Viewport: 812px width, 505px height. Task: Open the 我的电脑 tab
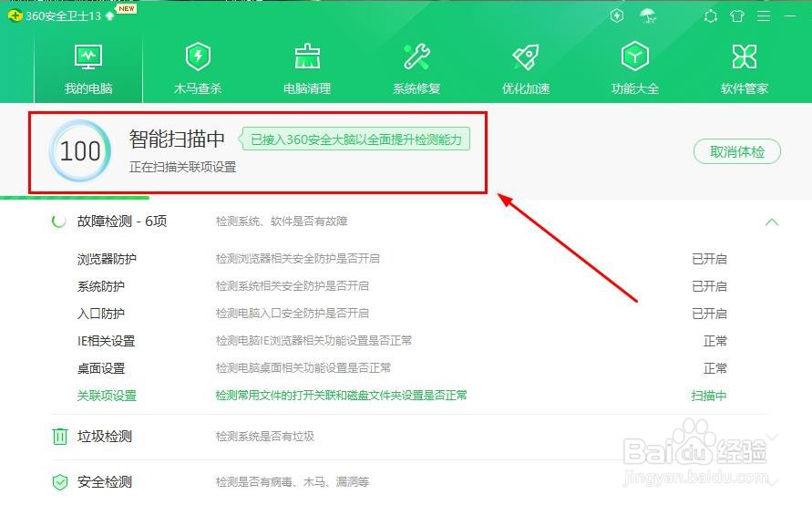click(x=88, y=69)
